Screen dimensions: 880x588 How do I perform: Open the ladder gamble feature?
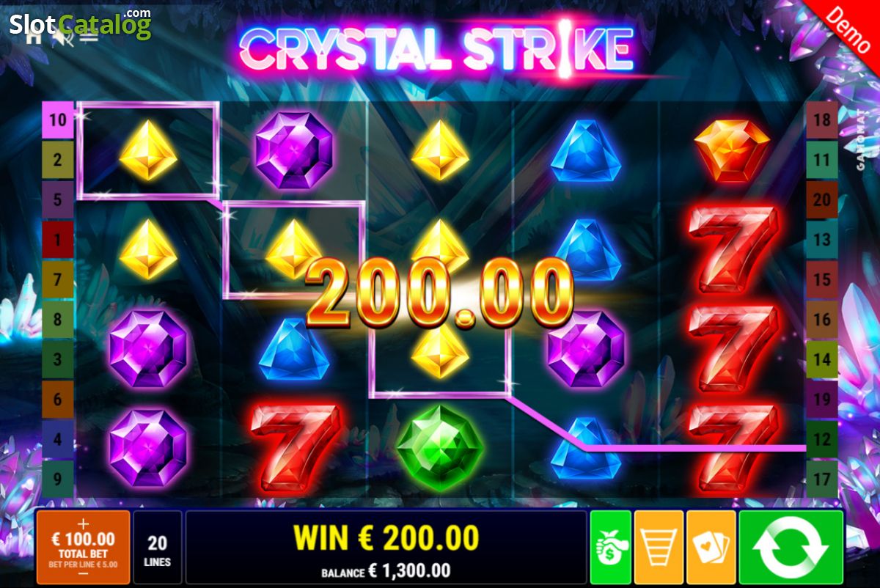[659, 548]
